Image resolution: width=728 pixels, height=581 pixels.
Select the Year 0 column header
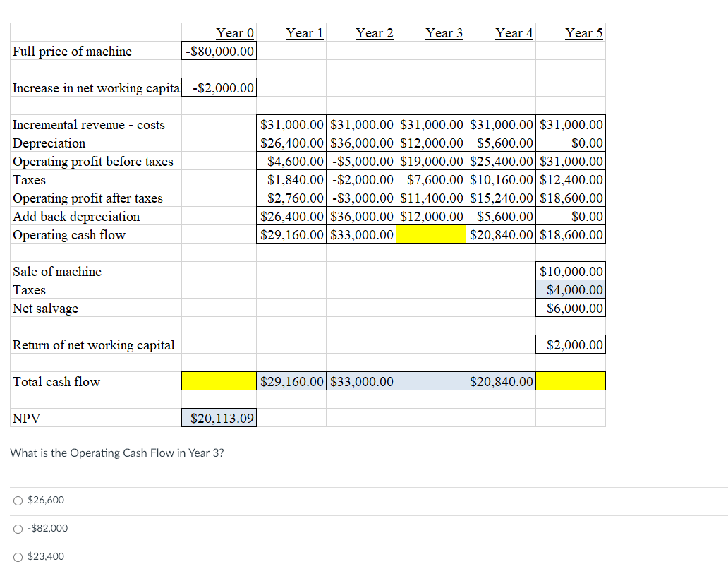pos(235,33)
